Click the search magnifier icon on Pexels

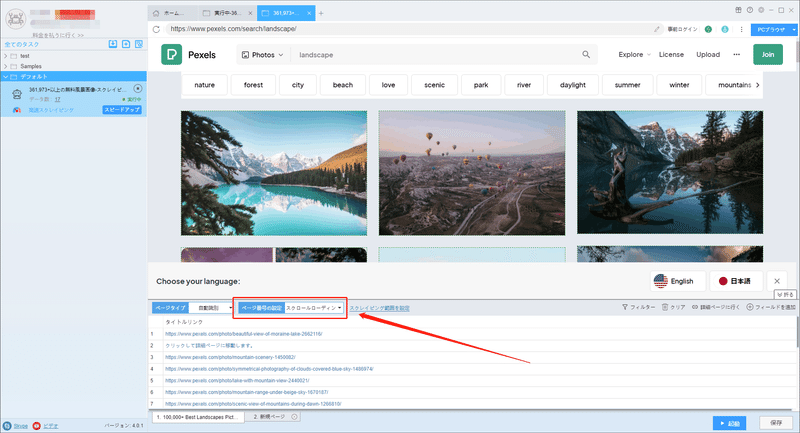[x=586, y=55]
